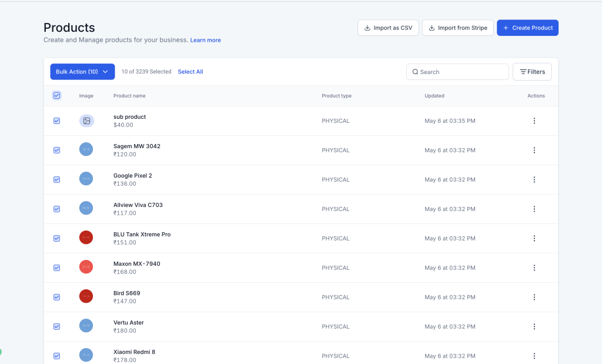Click the Maxon MX-7940 product thumbnail
This screenshot has height=364, width=602.
pyautogui.click(x=86, y=267)
